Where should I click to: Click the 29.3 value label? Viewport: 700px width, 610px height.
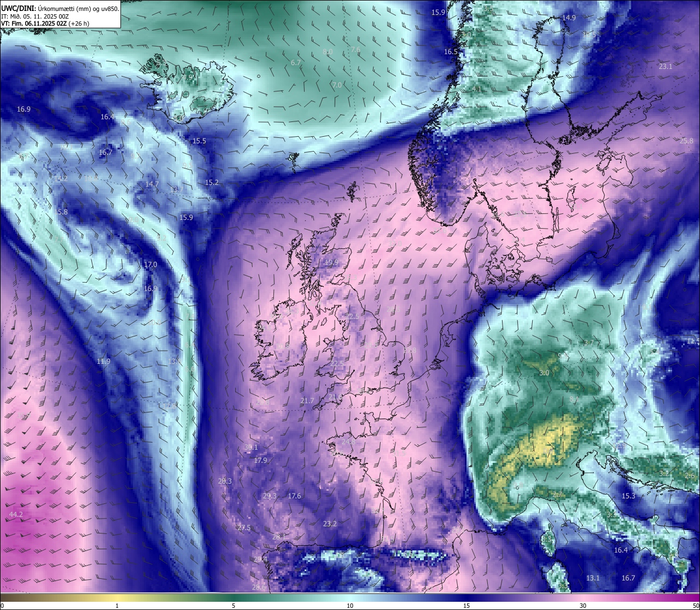click(x=270, y=496)
